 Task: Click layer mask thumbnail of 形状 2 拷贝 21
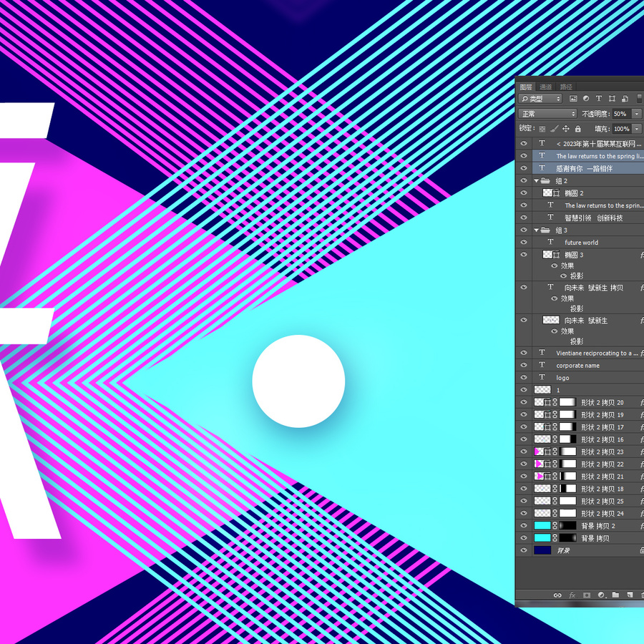point(567,477)
